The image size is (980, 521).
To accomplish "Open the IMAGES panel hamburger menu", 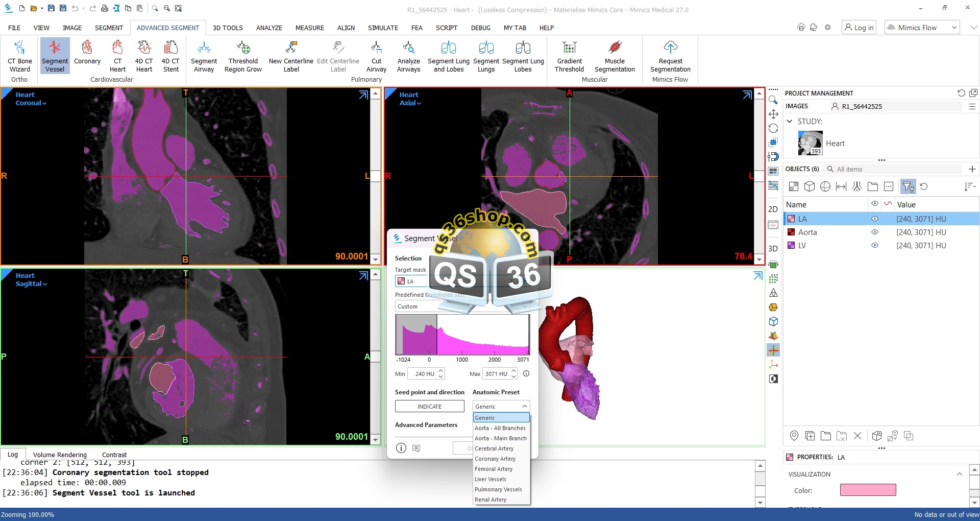I will coord(972,106).
